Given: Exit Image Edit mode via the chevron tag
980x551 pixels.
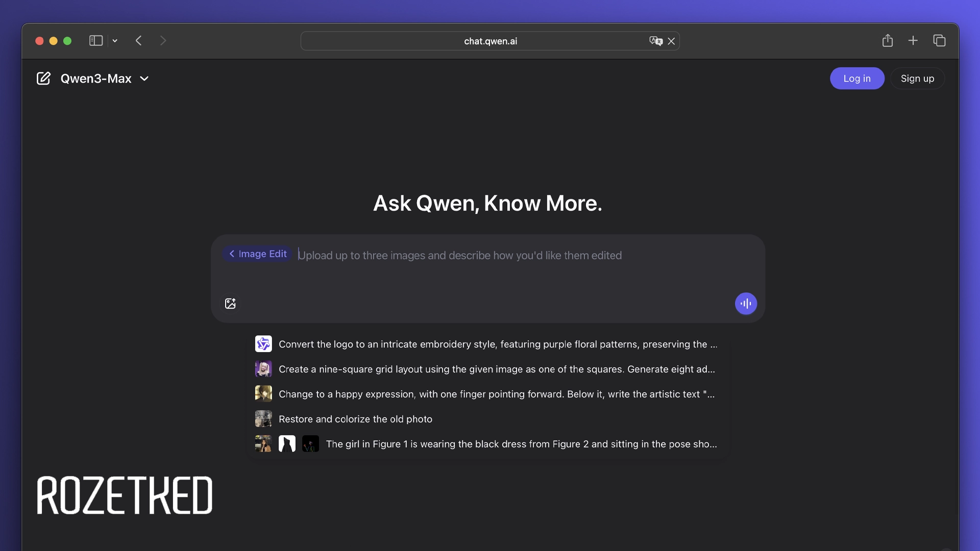Looking at the screenshot, I should (258, 254).
